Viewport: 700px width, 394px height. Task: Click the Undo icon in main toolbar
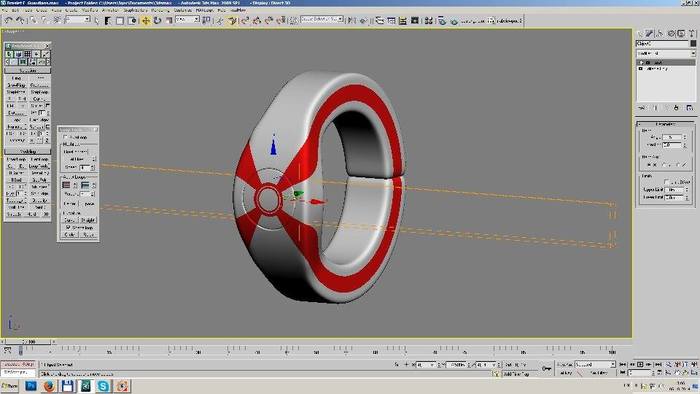click(8, 20)
